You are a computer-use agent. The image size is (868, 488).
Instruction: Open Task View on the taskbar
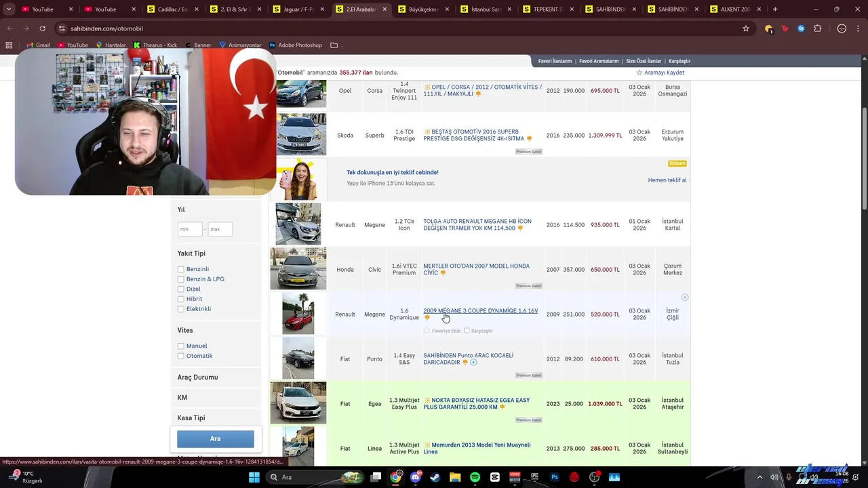tap(376, 477)
